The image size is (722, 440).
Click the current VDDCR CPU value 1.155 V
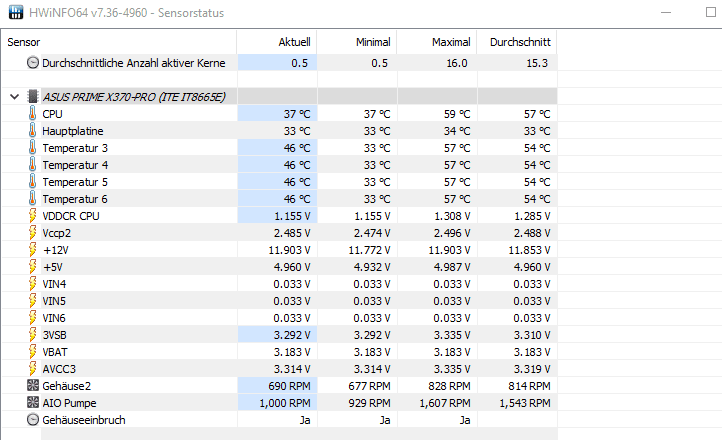pyautogui.click(x=292, y=216)
